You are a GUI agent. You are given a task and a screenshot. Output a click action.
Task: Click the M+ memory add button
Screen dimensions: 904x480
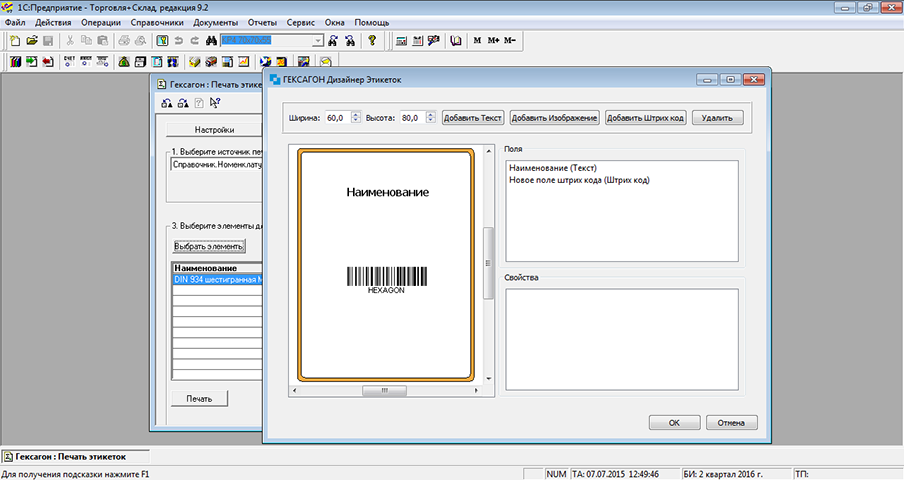coord(493,41)
